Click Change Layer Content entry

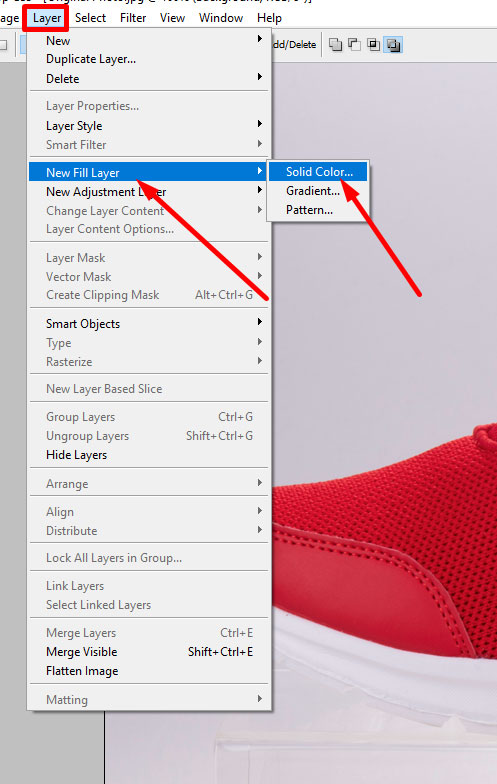149,210
